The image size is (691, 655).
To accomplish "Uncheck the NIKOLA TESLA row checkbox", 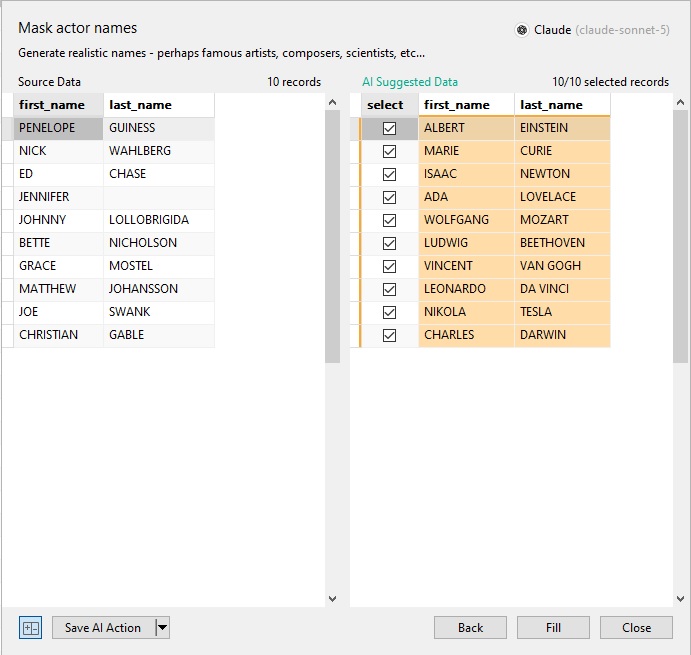I will click(x=389, y=312).
